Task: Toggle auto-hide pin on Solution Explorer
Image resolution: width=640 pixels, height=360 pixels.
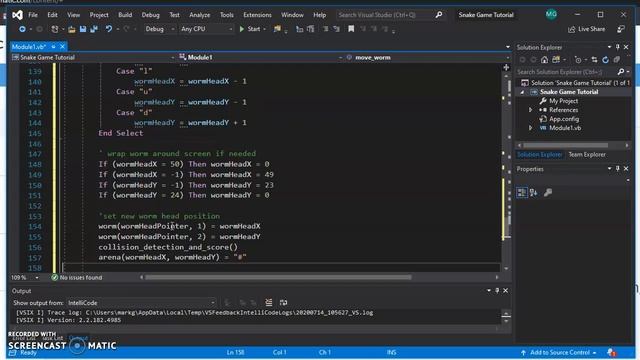Action: [618, 47]
